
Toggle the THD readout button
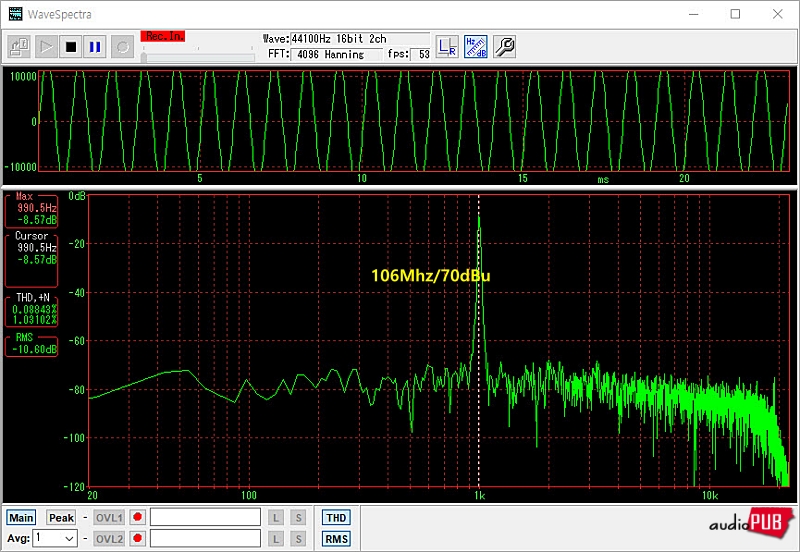pos(336,518)
